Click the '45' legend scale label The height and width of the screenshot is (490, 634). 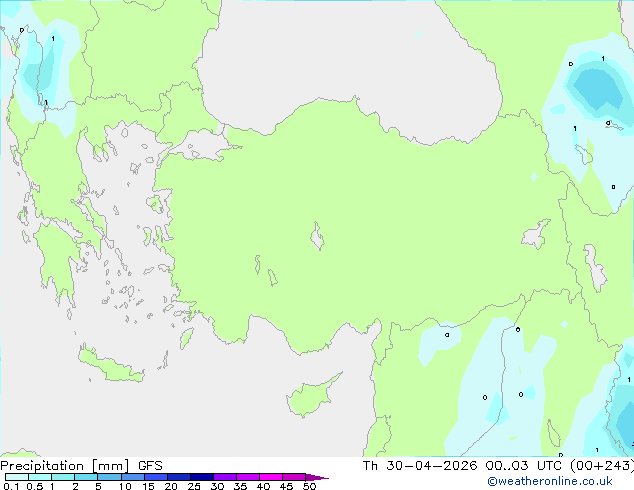point(286,486)
